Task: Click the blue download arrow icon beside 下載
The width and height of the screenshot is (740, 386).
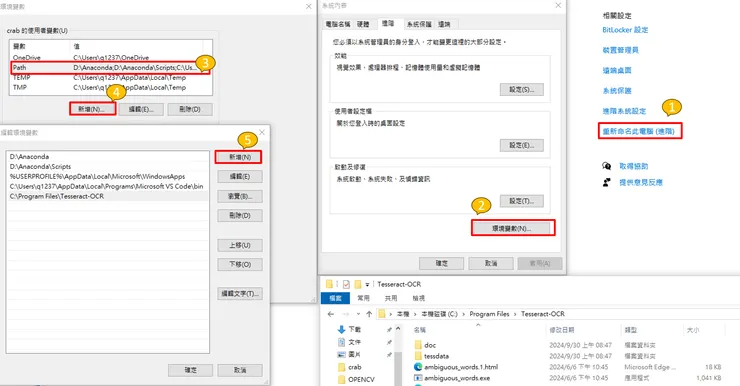Action: [342, 329]
